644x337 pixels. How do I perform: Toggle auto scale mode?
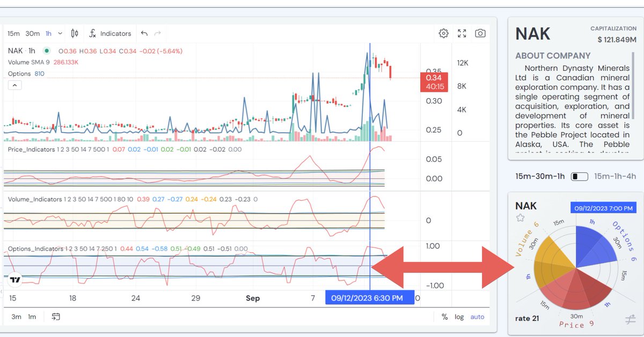pos(477,317)
